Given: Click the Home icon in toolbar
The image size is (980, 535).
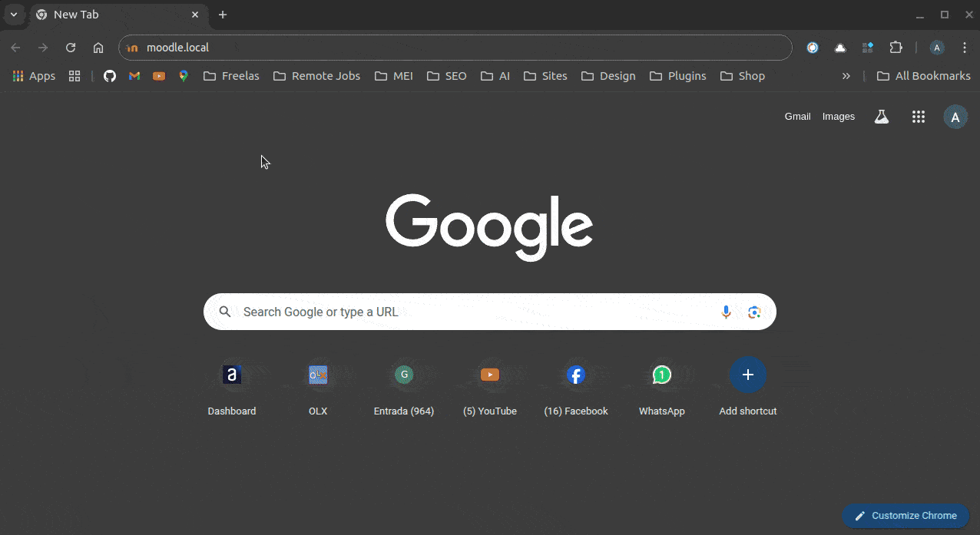Looking at the screenshot, I should click(98, 48).
